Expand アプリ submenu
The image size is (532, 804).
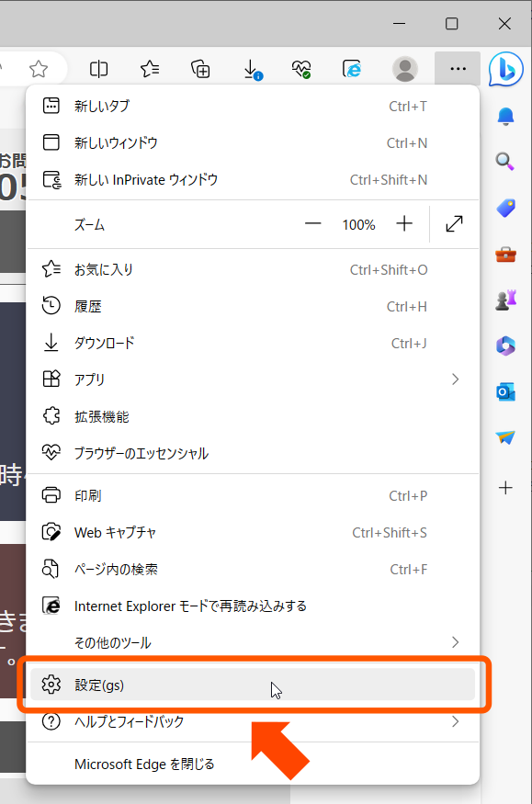tap(252, 380)
